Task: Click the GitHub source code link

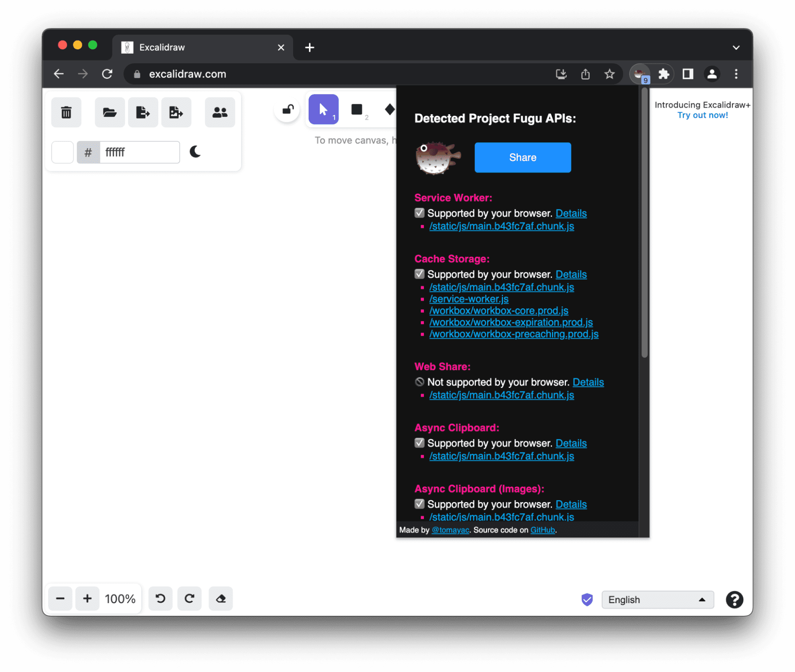Action: [541, 529]
